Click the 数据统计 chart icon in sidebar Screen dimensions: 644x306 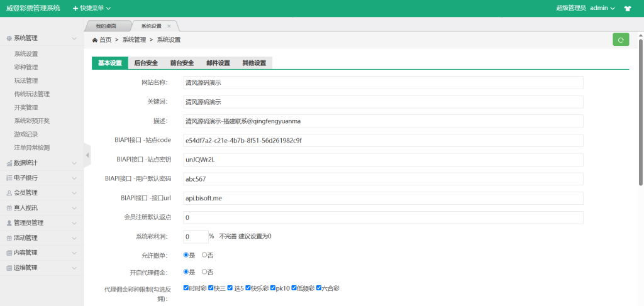pyautogui.click(x=9, y=163)
